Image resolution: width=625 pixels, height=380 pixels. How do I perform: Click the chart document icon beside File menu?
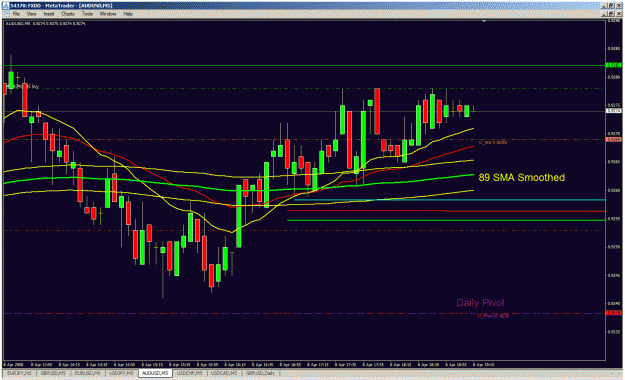(x=6, y=14)
